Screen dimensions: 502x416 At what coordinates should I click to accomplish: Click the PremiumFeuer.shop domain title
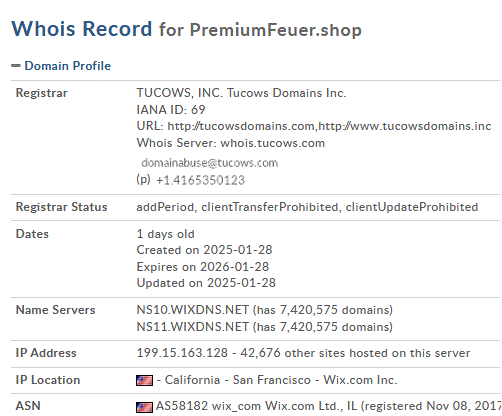276,30
